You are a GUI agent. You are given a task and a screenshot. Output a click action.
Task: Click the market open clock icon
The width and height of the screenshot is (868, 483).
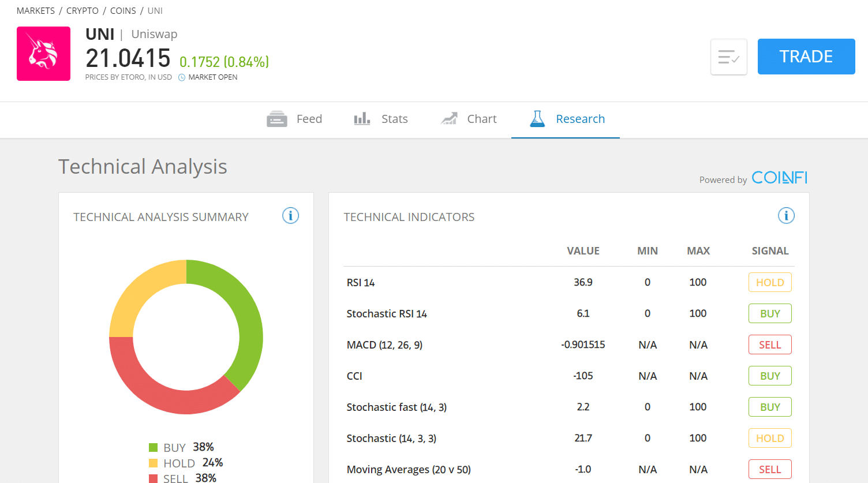pyautogui.click(x=182, y=77)
